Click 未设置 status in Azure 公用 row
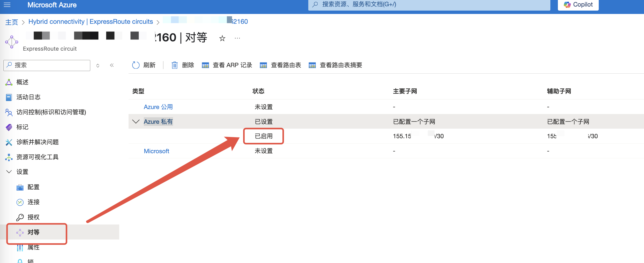The width and height of the screenshot is (644, 263). 264,107
